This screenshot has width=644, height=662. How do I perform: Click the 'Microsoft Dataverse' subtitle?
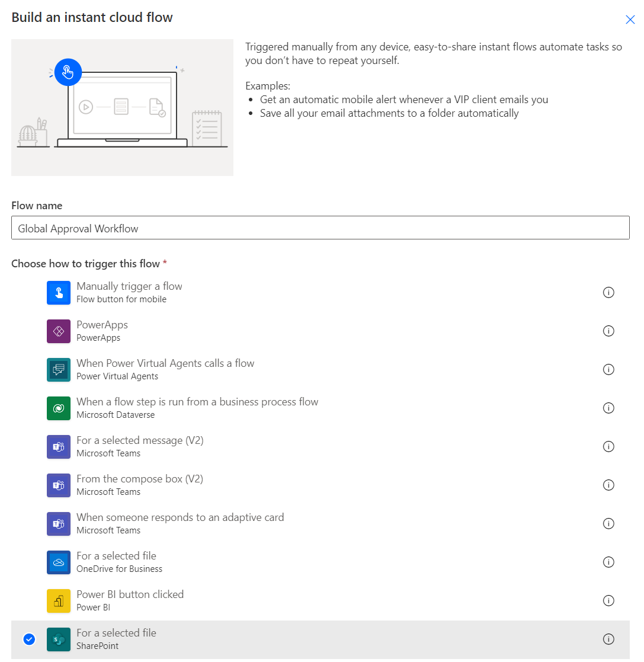click(x=116, y=415)
